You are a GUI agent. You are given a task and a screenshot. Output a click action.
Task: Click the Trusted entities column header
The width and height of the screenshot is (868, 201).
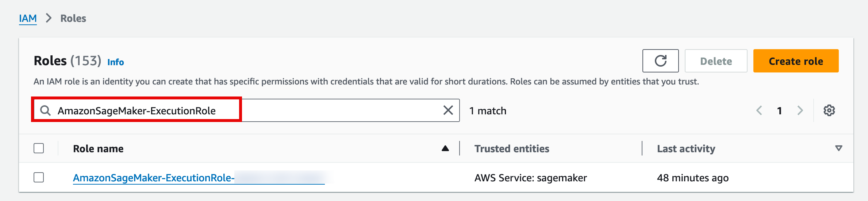512,149
